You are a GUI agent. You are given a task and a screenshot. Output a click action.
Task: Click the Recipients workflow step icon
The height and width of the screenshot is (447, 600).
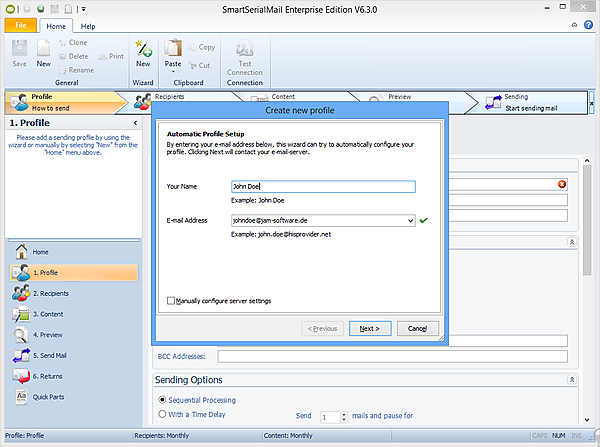pyautogui.click(x=142, y=102)
